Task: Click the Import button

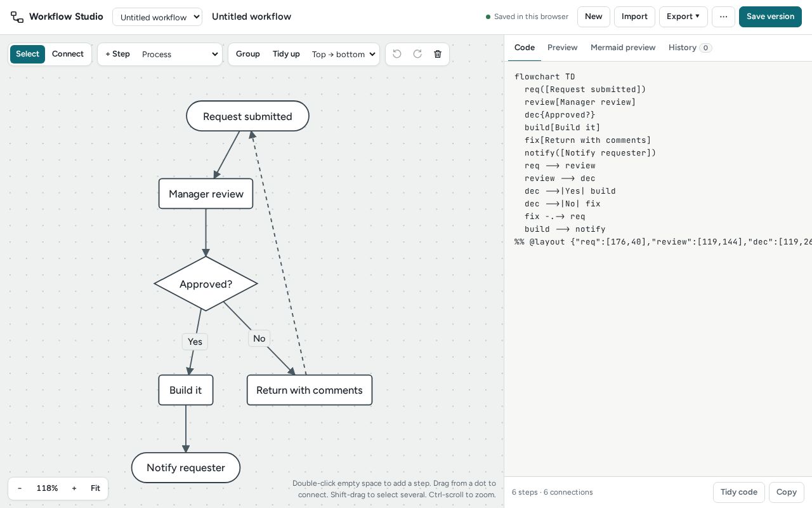Action: coord(634,17)
